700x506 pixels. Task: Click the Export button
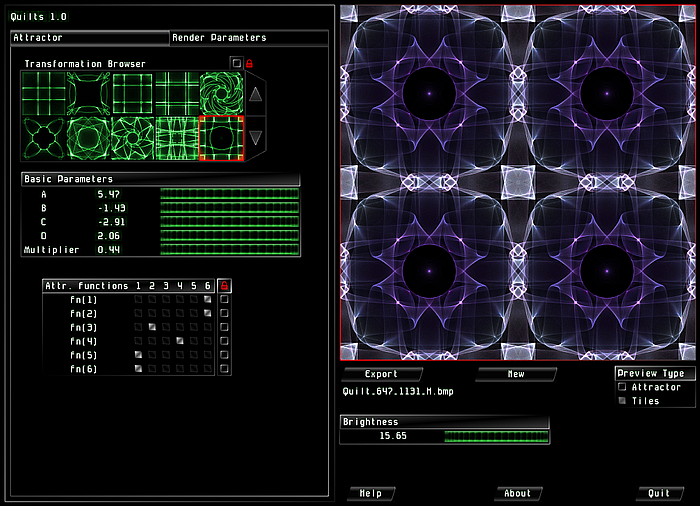tap(381, 374)
